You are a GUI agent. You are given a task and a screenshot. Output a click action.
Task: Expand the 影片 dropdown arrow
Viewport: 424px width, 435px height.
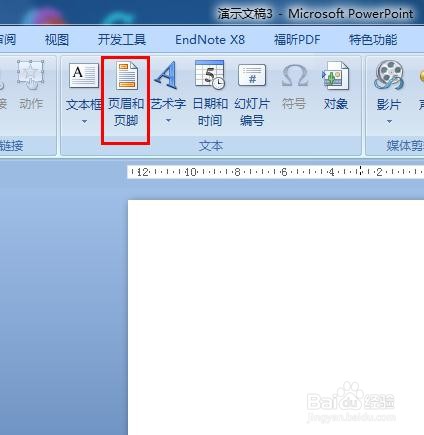(x=389, y=122)
